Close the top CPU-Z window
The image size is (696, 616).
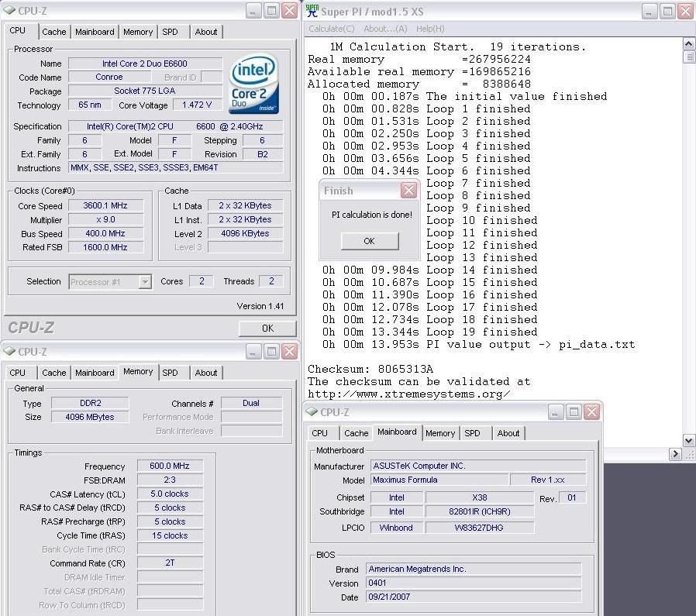[x=290, y=11]
